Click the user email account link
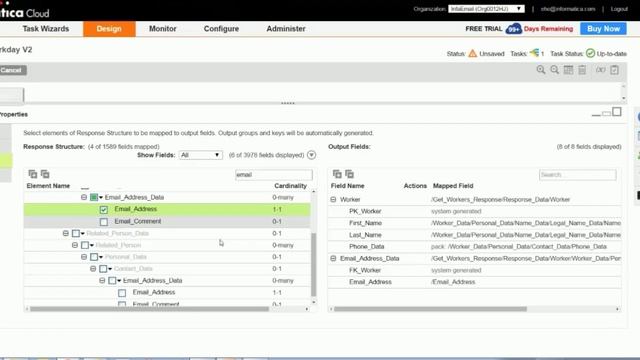The height and width of the screenshot is (360, 640). [568, 9]
